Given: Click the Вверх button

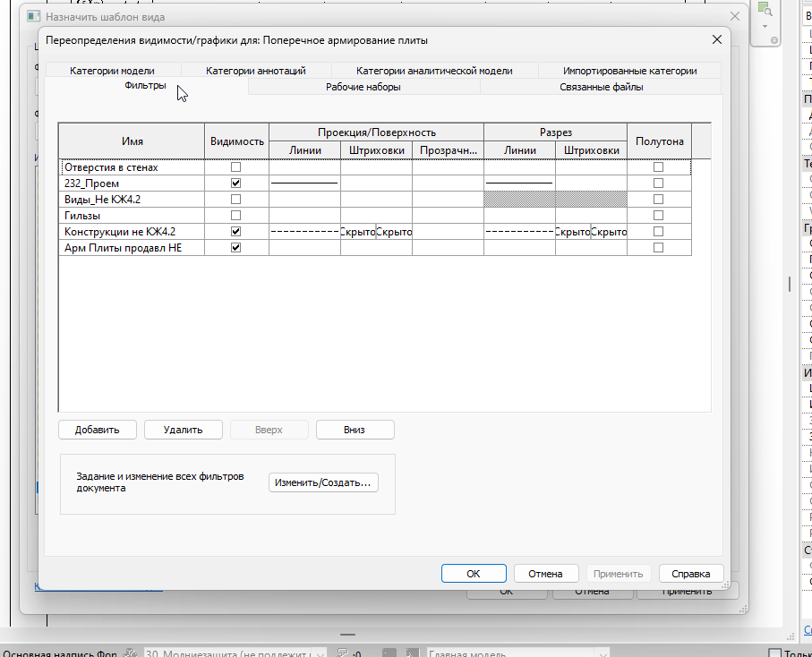Looking at the screenshot, I should pyautogui.click(x=269, y=430).
